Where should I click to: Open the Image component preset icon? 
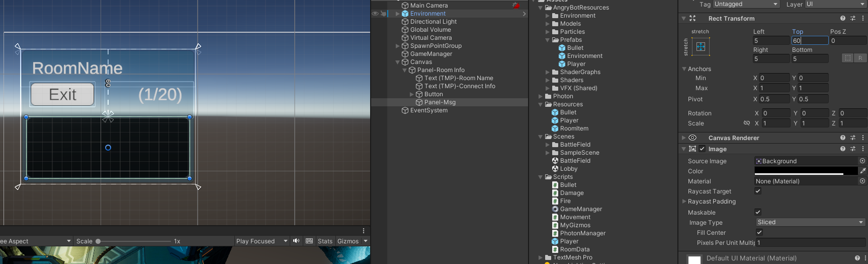[853, 149]
